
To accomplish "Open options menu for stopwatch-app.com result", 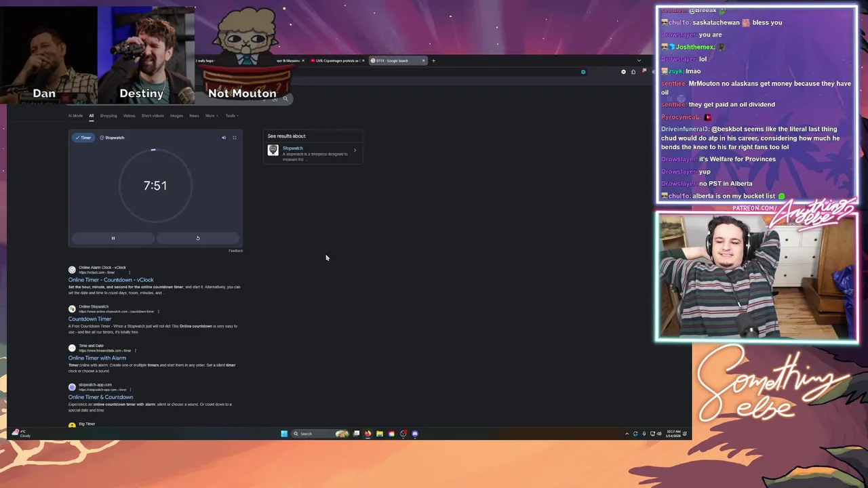I will (x=131, y=390).
